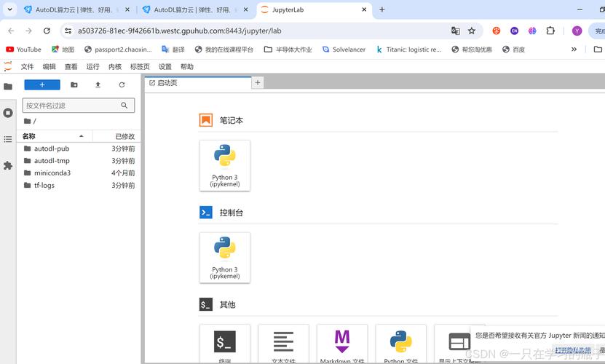Viewport: 605px width, 364px height.
Task: Open the miniconda3 folder
Action: pyautogui.click(x=79, y=173)
